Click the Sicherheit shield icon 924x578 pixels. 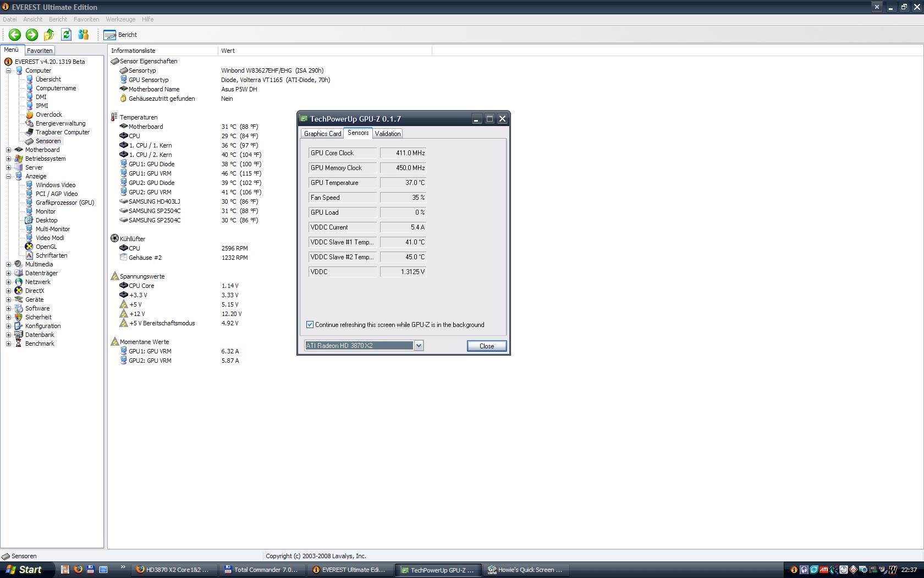coord(19,317)
